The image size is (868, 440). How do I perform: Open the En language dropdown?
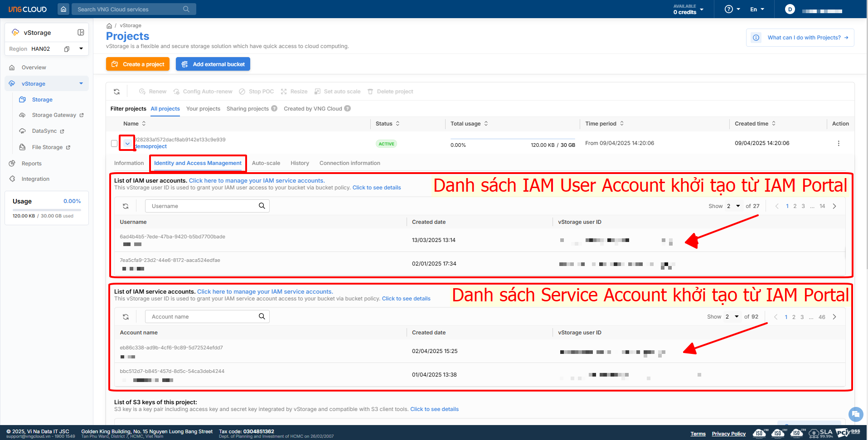(757, 9)
